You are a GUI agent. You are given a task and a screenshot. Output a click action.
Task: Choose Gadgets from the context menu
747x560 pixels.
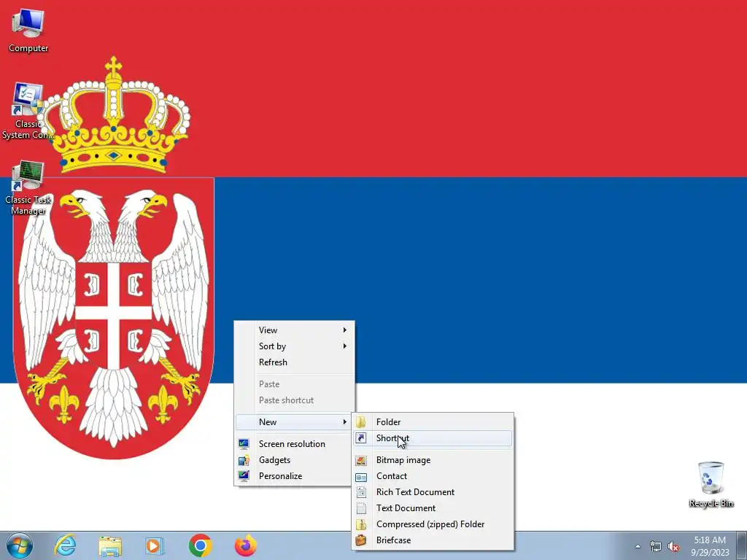[295, 460]
